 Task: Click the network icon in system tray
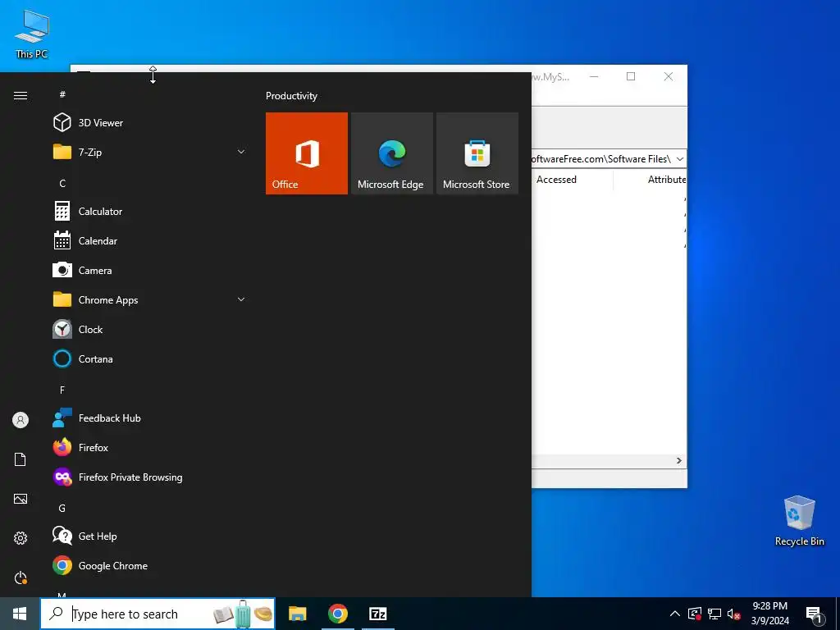point(714,614)
